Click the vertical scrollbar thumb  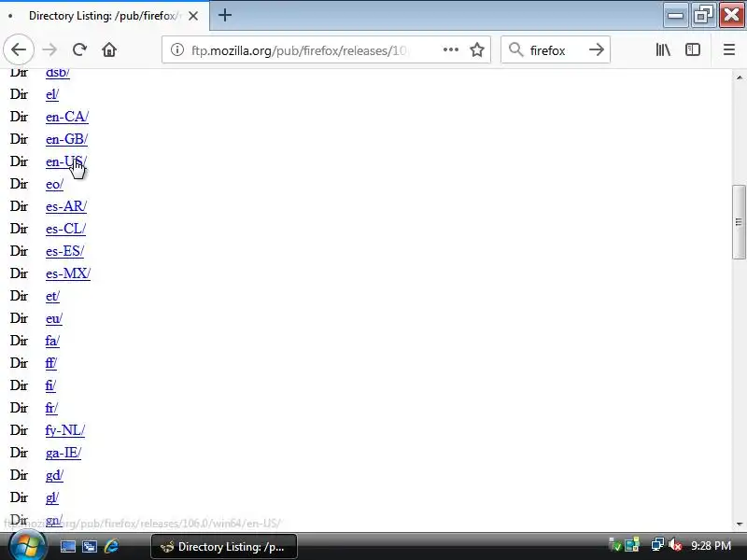pyautogui.click(x=739, y=222)
